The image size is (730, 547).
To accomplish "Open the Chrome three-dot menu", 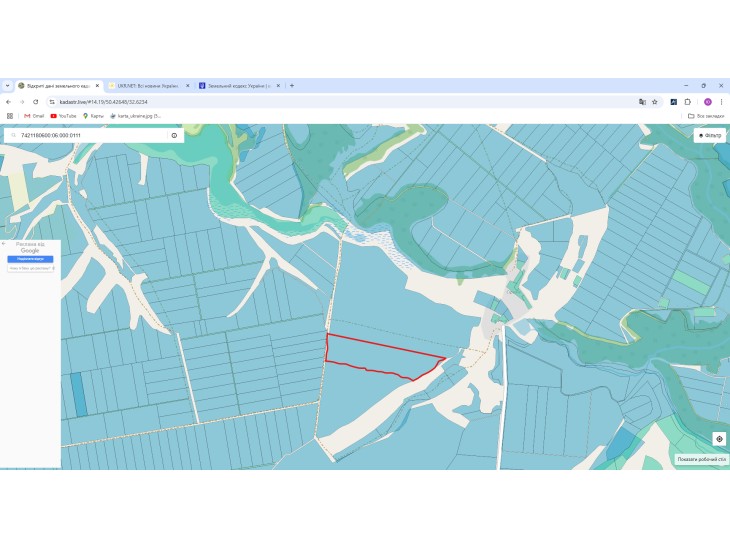I will 721,102.
